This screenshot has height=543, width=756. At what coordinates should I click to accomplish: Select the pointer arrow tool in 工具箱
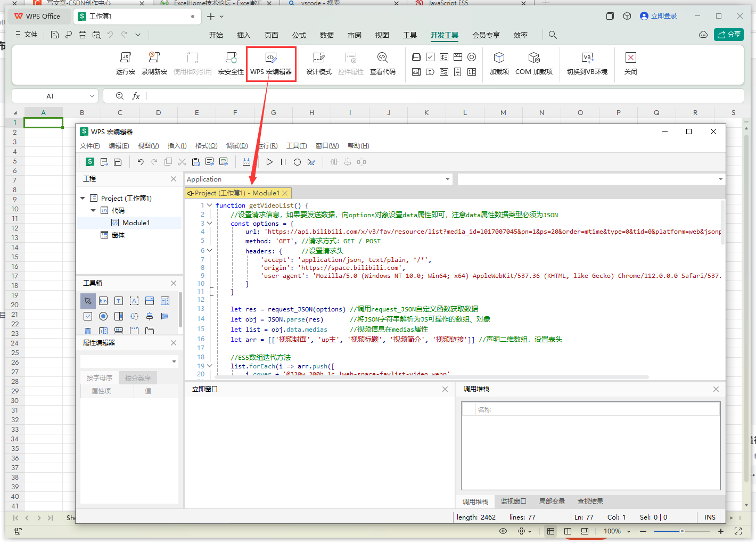pyautogui.click(x=88, y=301)
